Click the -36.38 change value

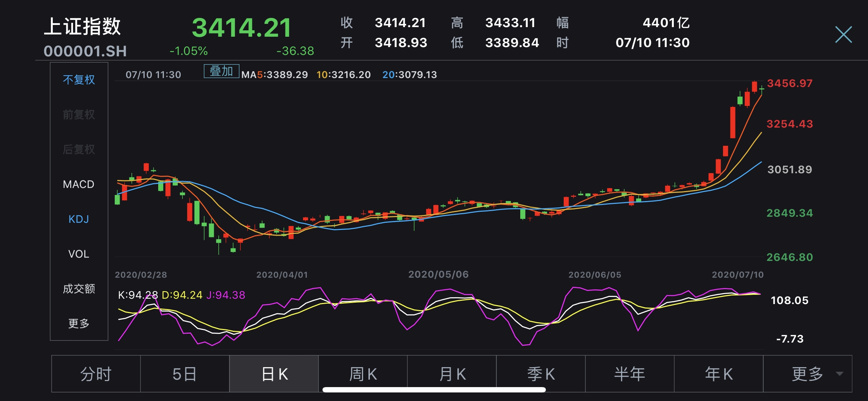pyautogui.click(x=295, y=51)
